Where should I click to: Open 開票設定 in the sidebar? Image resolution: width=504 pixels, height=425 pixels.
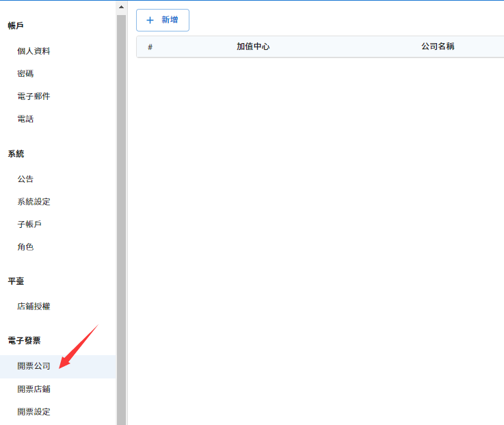coord(34,412)
